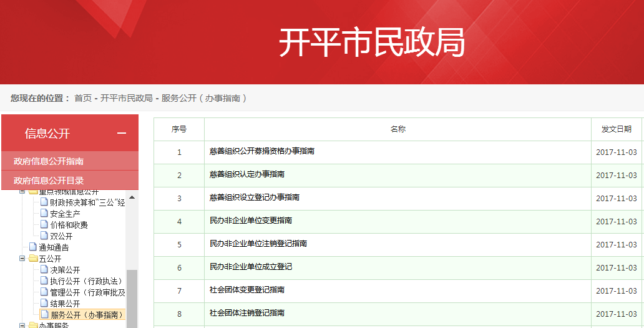This screenshot has width=644, height=328.
Task: Collapse the 五公开 tree node
Action: pos(22,259)
